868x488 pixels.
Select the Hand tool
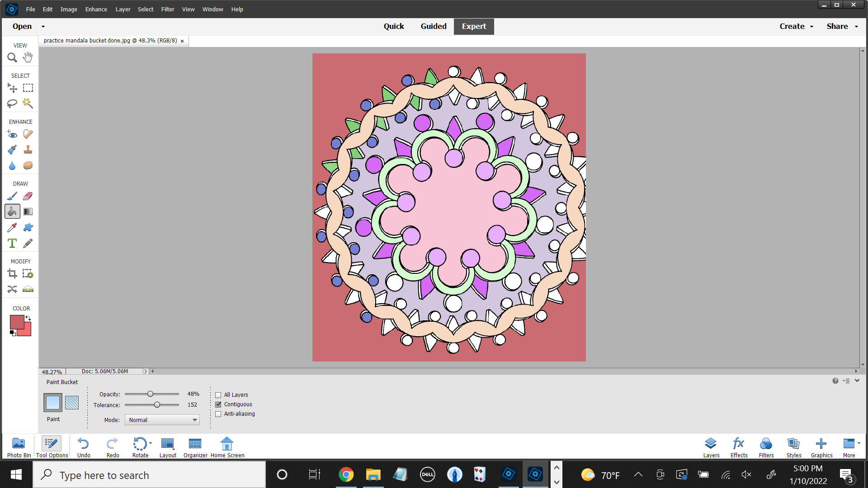click(28, 57)
